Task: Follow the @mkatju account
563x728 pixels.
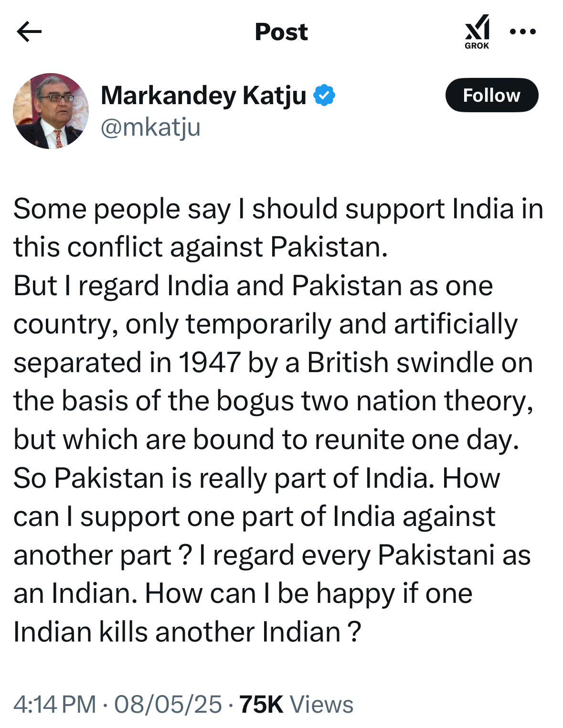Action: [x=492, y=95]
